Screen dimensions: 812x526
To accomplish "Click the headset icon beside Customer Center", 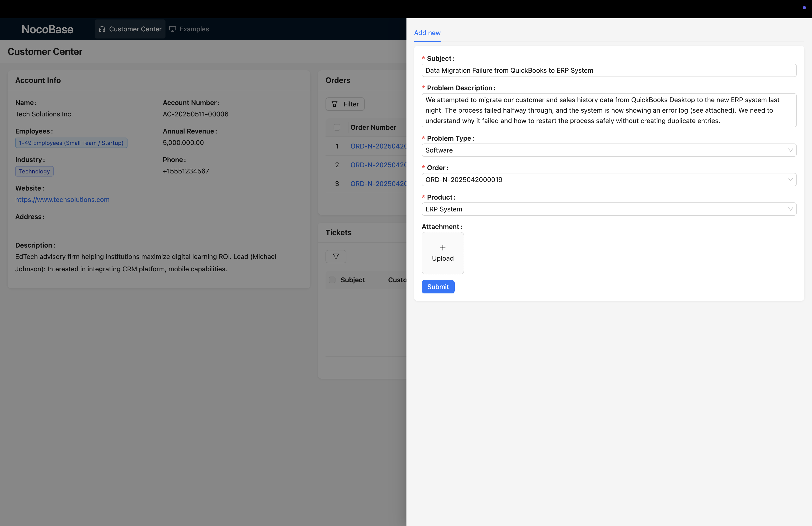I will tap(102, 29).
